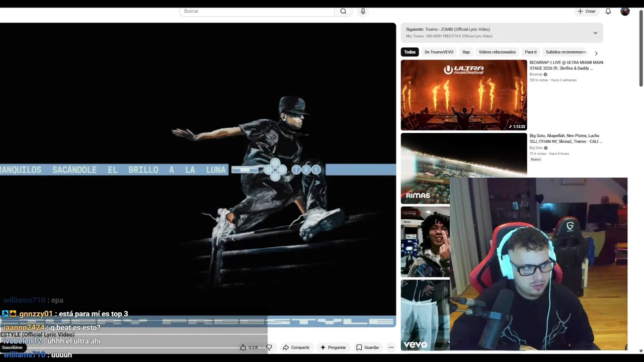Screen dimensions: 644x362
Task: Select the Rap filter chip
Action: tap(466, 52)
